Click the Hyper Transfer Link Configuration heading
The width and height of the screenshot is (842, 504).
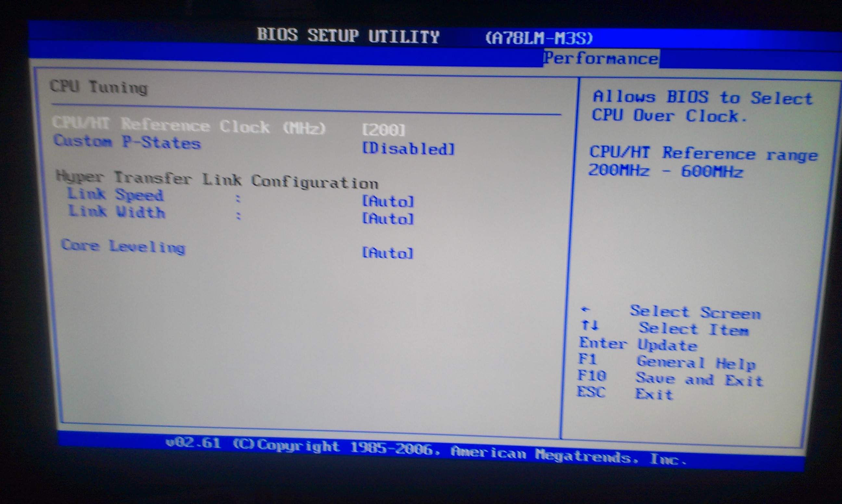click(x=217, y=180)
